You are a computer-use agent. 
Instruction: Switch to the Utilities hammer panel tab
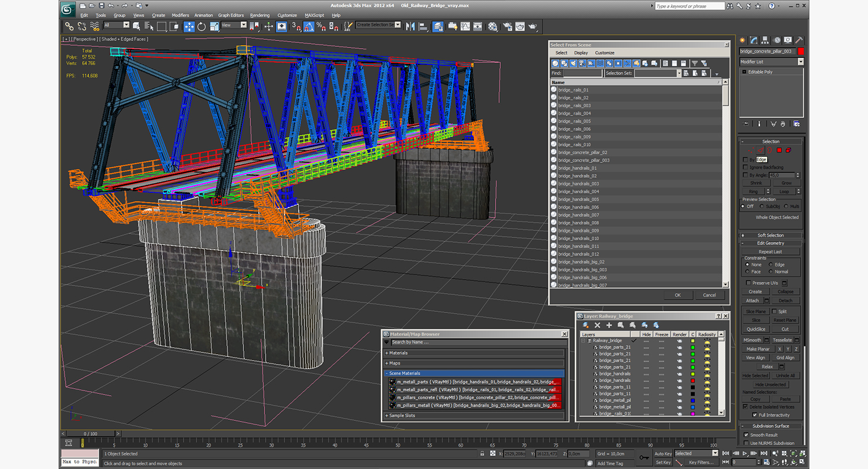click(x=798, y=40)
